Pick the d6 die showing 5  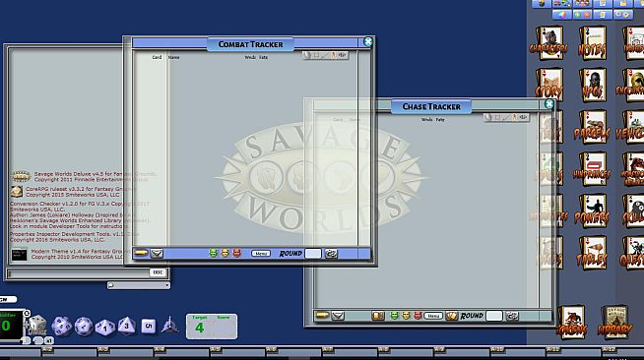click(149, 326)
